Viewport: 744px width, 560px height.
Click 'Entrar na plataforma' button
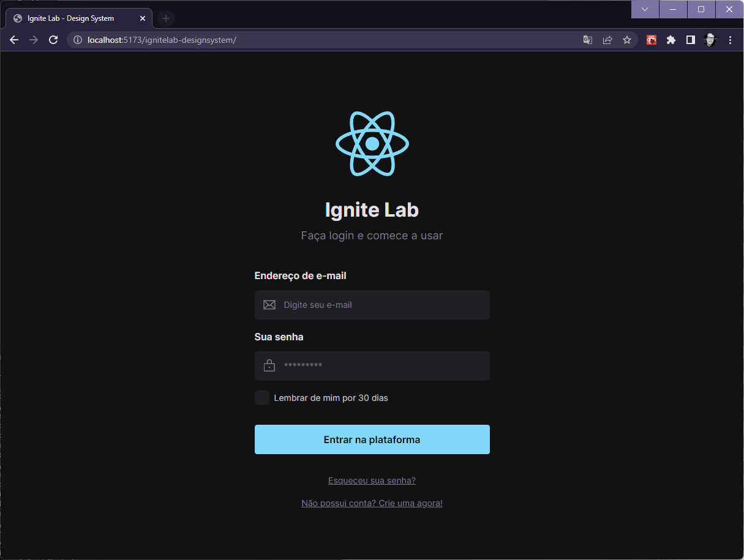(372, 439)
